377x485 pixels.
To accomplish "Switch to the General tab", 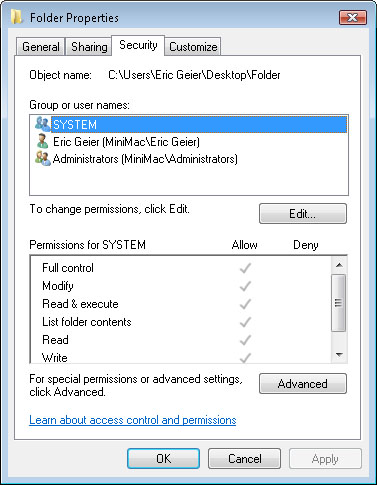I will (41, 47).
